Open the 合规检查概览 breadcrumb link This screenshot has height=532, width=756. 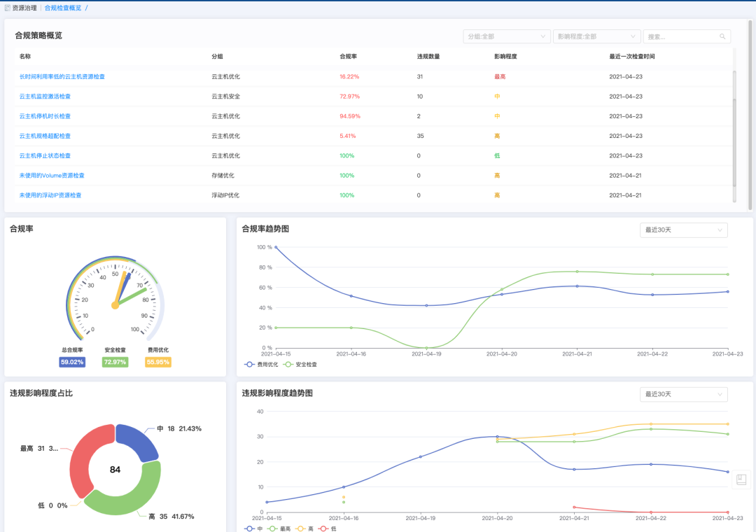coord(63,8)
